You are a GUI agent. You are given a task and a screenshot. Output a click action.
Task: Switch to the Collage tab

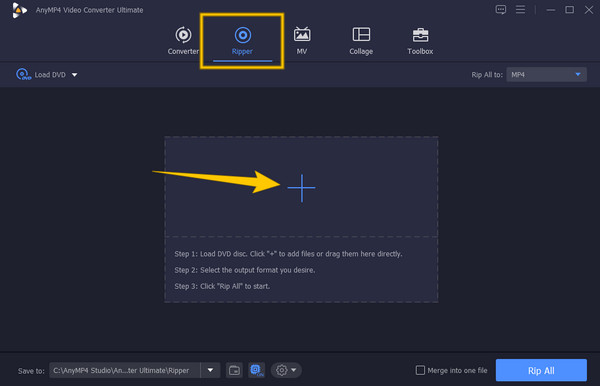click(x=361, y=41)
